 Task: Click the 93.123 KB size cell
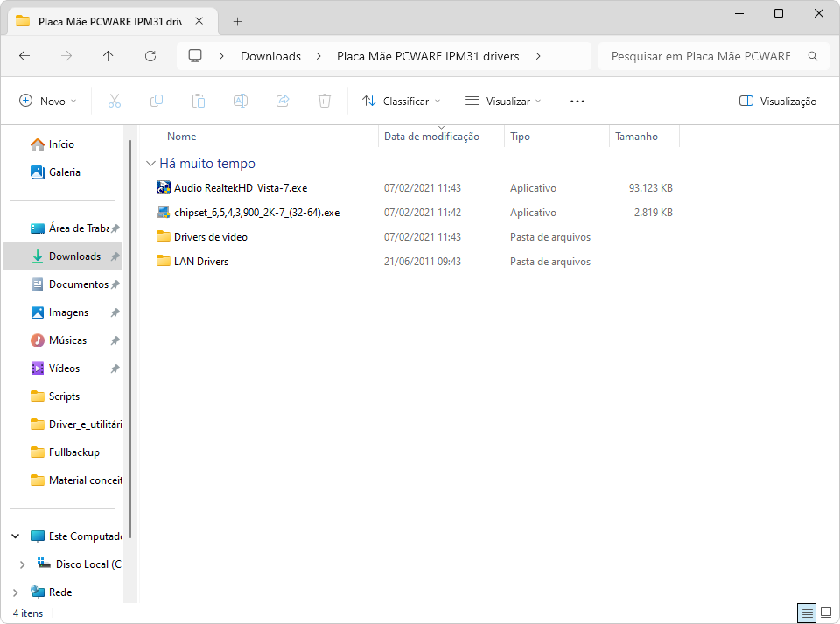coord(650,188)
